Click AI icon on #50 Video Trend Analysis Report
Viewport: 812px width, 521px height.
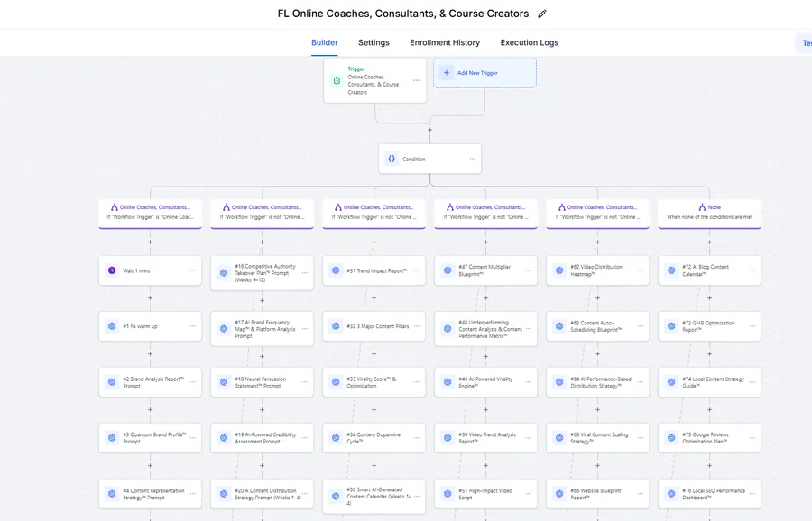click(x=448, y=438)
